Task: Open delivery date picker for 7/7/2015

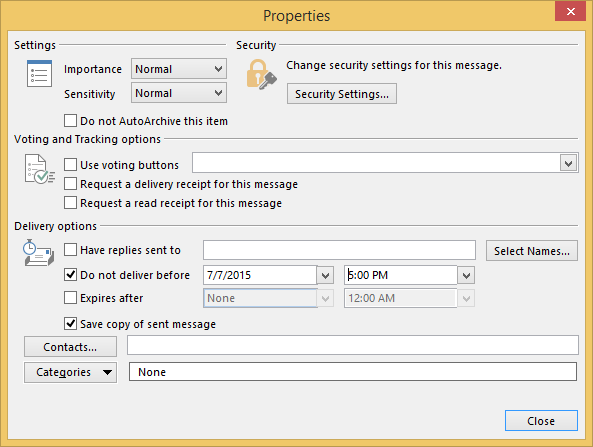Action: coord(325,275)
